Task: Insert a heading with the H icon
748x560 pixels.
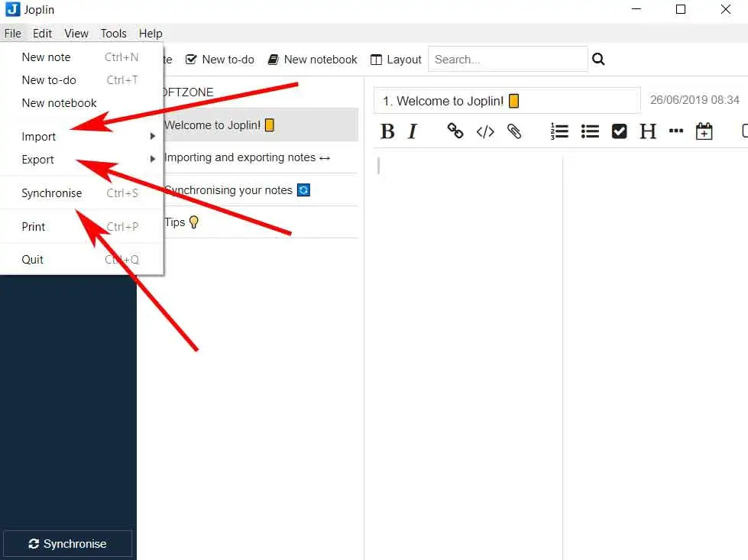Action: (x=648, y=131)
